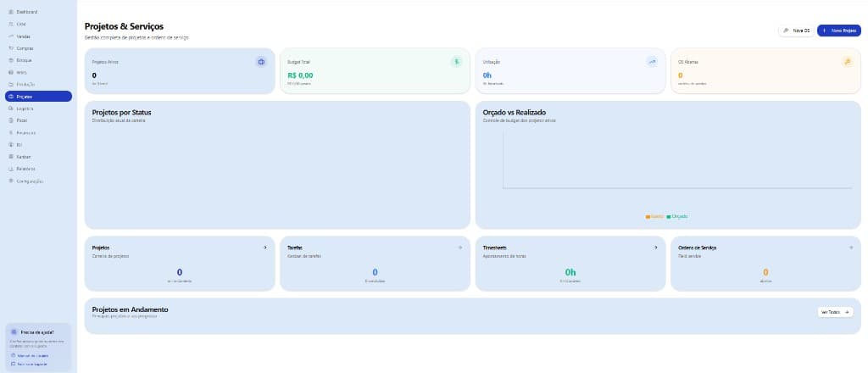Viewport: 868px width, 373px height.
Task: Click the wrench icon on OS Abertas card
Action: 848,61
